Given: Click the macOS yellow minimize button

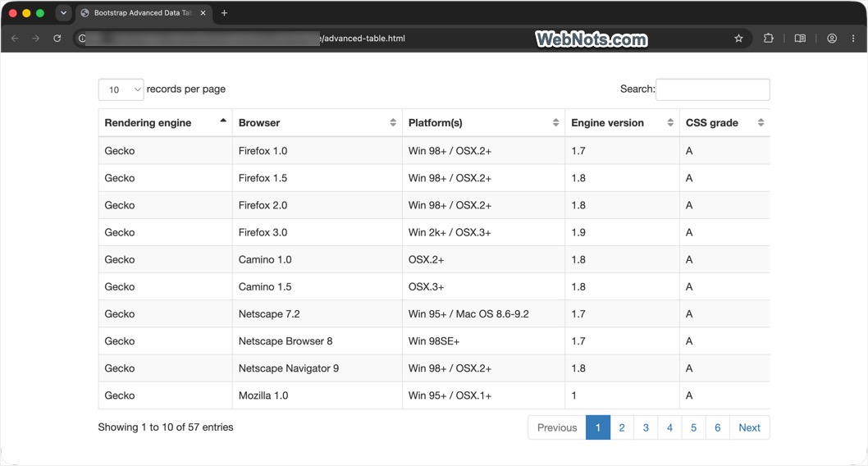Looking at the screenshot, I should coord(26,13).
